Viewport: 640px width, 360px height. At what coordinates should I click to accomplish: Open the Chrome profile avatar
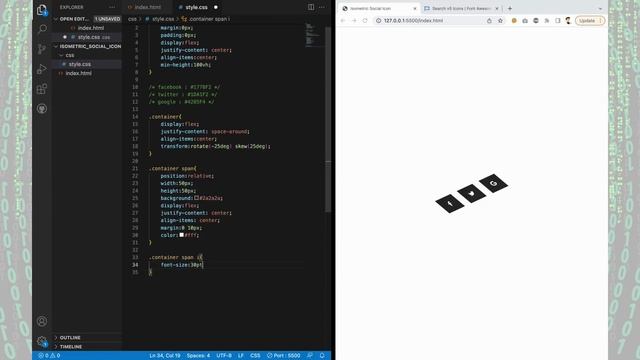(x=568, y=20)
